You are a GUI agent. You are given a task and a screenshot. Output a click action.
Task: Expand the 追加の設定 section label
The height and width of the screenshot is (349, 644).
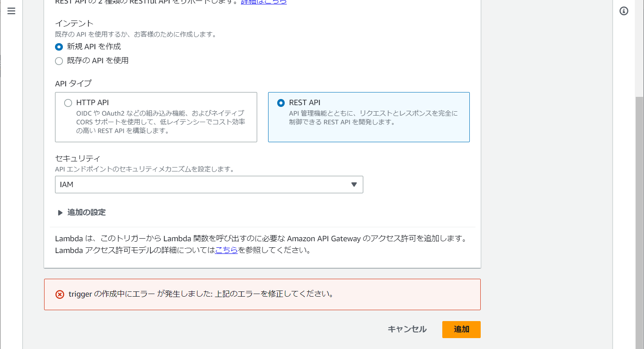pos(86,212)
